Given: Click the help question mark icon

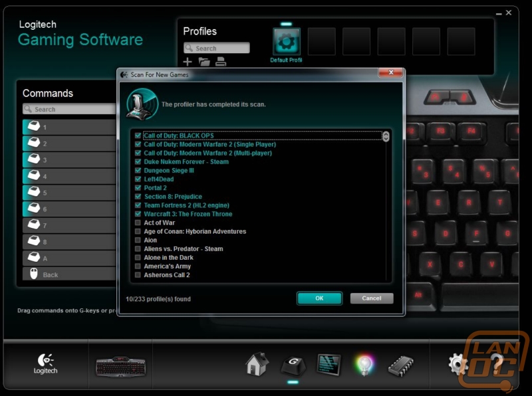Looking at the screenshot, I should 496,363.
